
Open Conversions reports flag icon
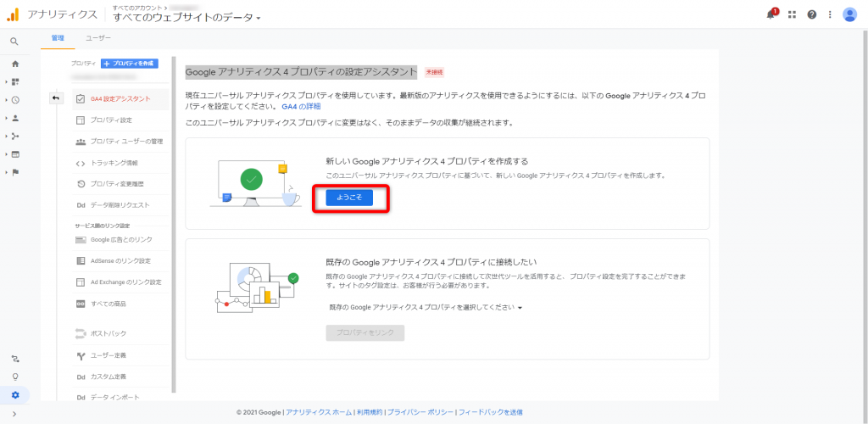pos(15,172)
